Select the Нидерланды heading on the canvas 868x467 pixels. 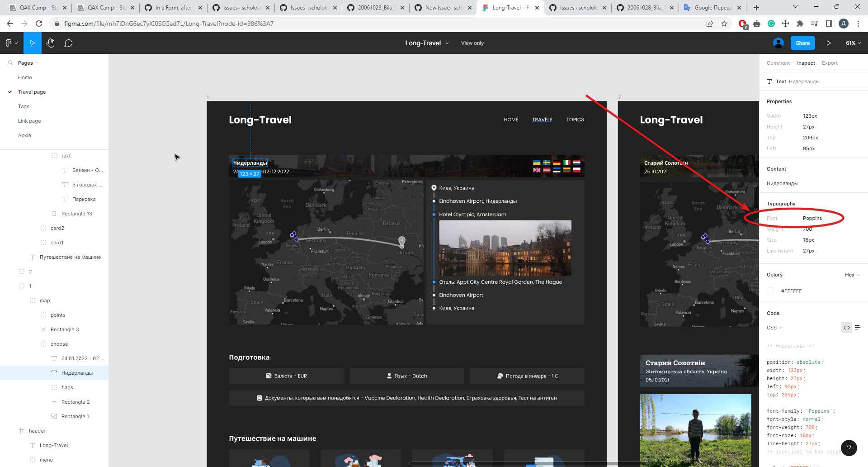pyautogui.click(x=250, y=163)
